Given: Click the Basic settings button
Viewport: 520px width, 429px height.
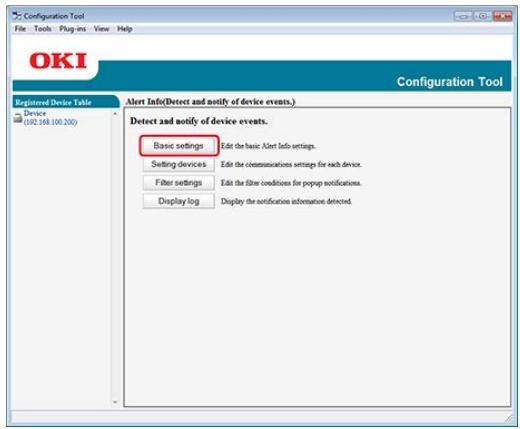Looking at the screenshot, I should (x=179, y=146).
